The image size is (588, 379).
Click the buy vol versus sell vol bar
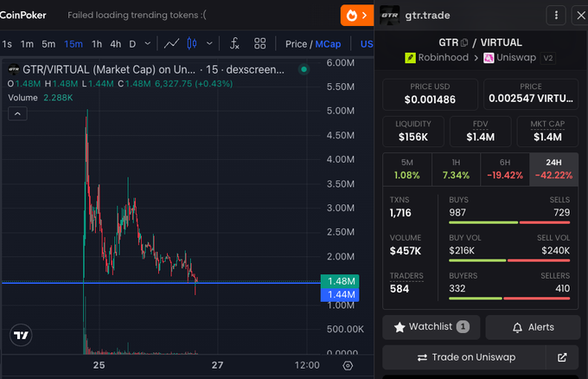pyautogui.click(x=509, y=260)
